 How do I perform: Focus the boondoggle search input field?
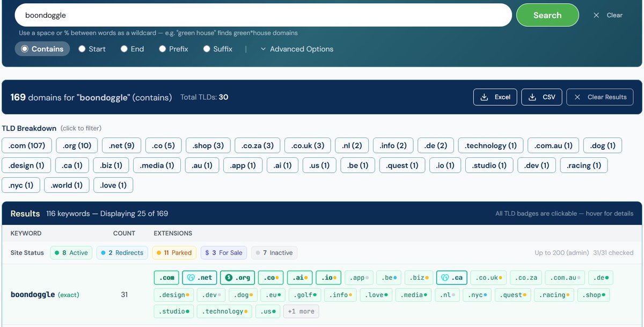tap(263, 16)
